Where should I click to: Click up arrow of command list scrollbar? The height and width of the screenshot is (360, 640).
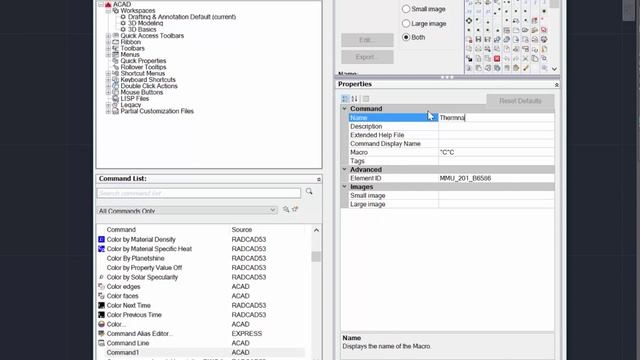[x=316, y=230]
